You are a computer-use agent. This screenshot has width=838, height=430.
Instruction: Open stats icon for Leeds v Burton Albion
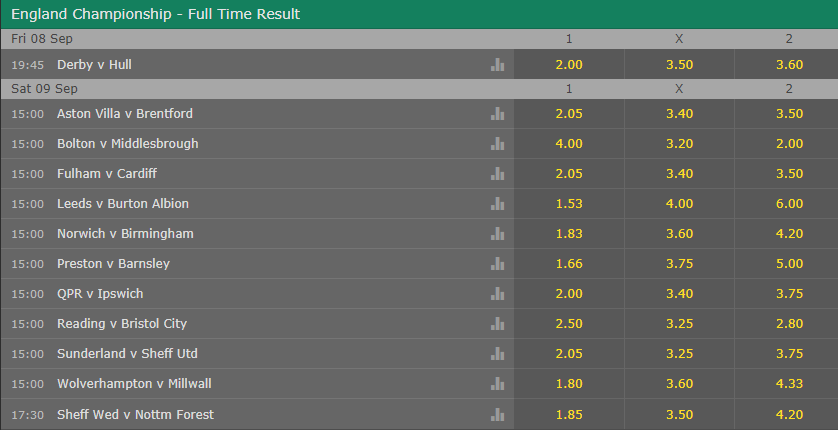click(x=497, y=204)
